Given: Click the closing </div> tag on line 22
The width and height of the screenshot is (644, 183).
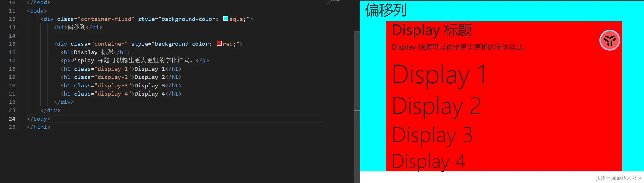Looking at the screenshot, I should point(64,102).
